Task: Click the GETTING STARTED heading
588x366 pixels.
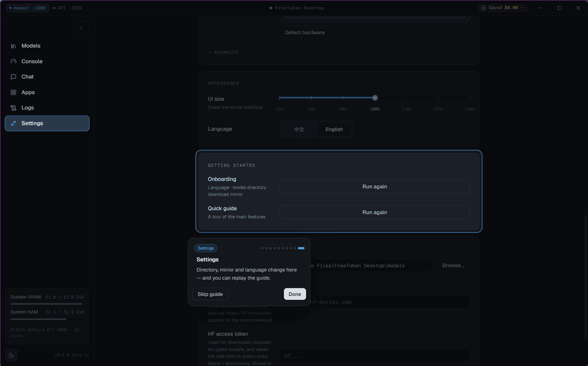Action: coord(232,166)
